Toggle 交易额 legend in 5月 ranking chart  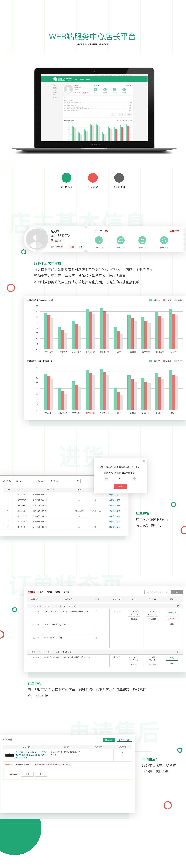[179, 361]
